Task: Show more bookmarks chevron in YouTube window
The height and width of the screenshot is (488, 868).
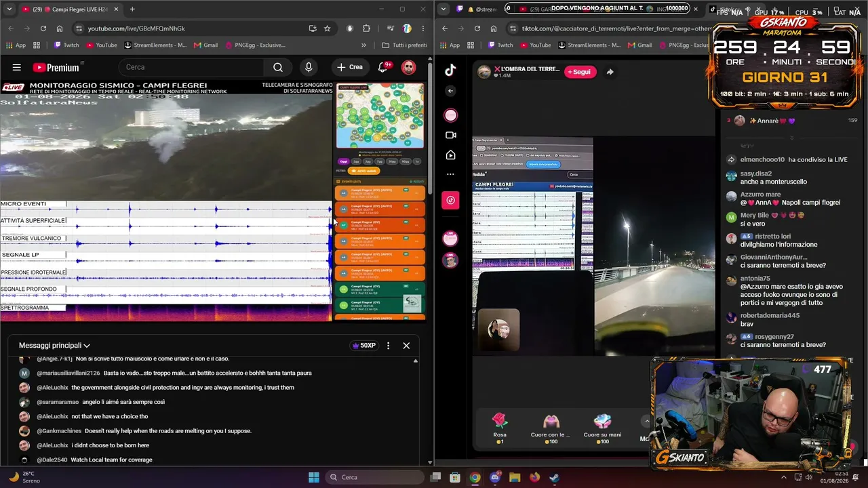Action: tap(363, 45)
